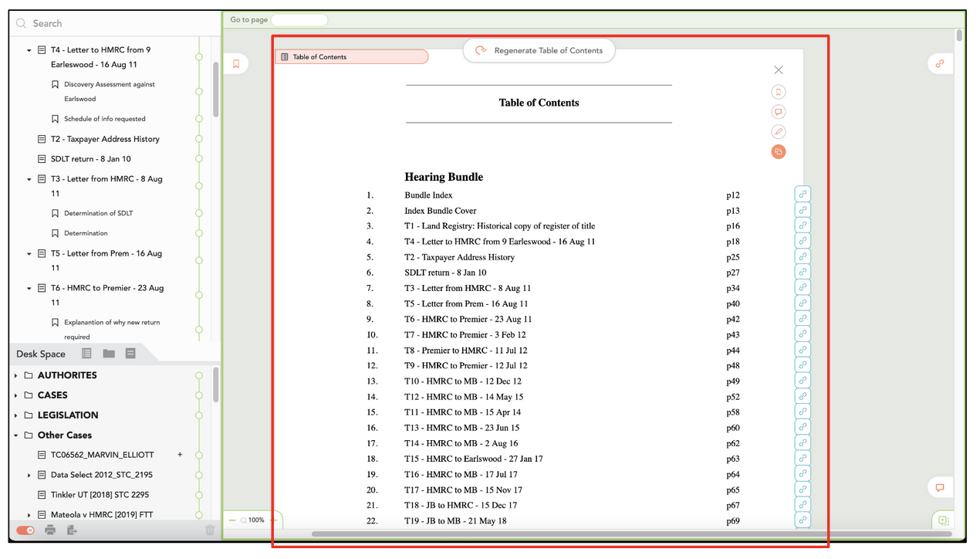Toggle circle marker beside CASES folder
The height and width of the screenshot is (559, 980).
click(x=199, y=395)
